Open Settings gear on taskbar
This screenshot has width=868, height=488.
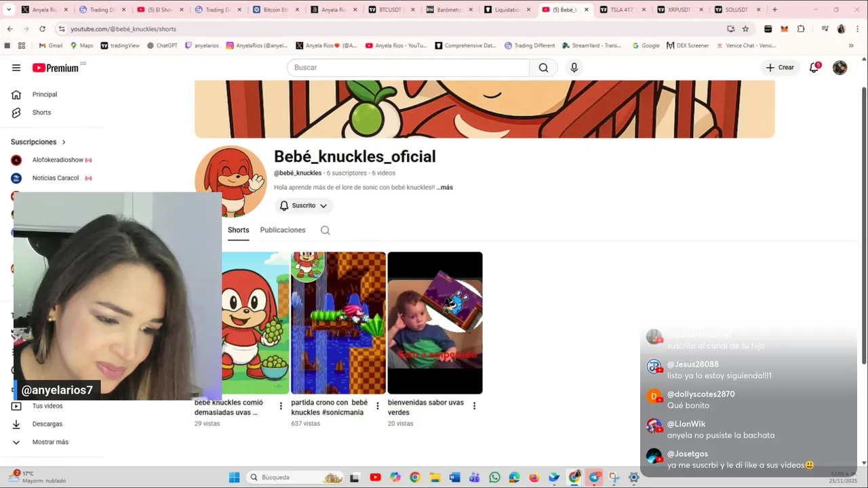tap(634, 477)
